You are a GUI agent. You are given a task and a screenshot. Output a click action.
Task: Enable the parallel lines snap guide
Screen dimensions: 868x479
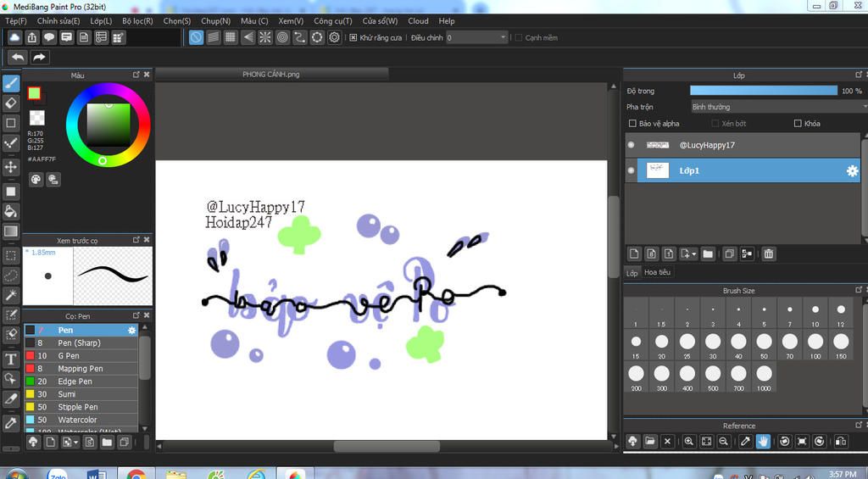click(x=213, y=37)
